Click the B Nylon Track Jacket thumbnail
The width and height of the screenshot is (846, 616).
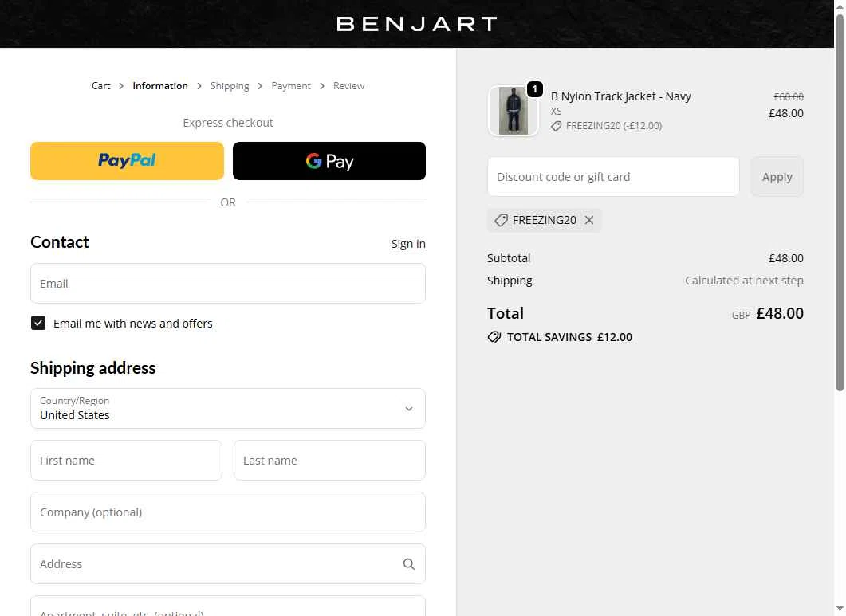514,111
